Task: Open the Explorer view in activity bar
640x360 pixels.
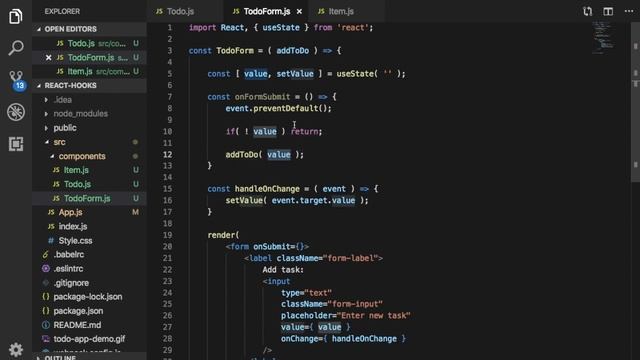Action: (x=16, y=16)
